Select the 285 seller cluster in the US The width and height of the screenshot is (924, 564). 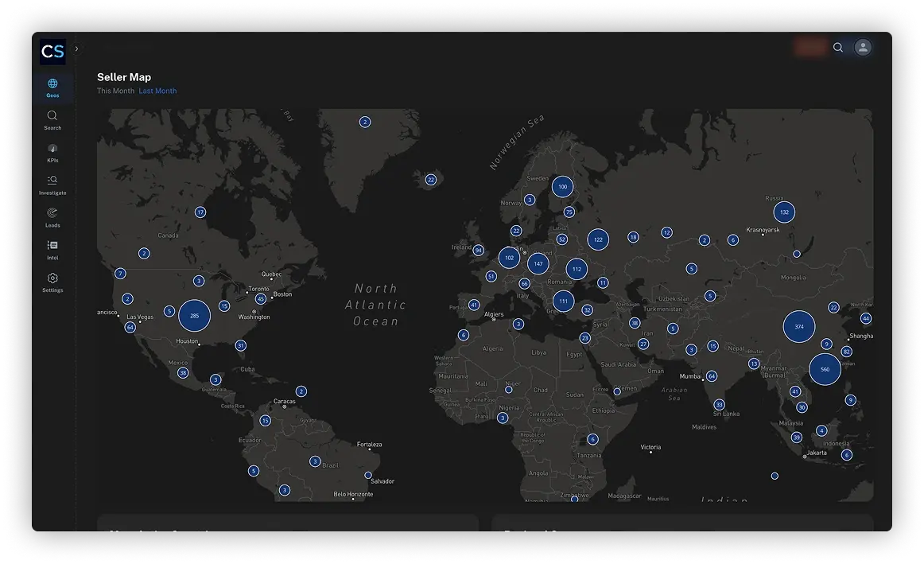pyautogui.click(x=195, y=316)
